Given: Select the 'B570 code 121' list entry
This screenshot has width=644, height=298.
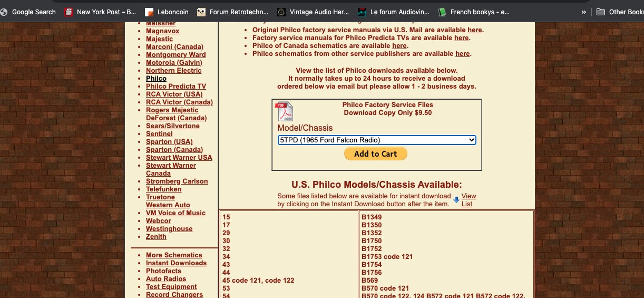Looking at the screenshot, I should coord(385,289).
